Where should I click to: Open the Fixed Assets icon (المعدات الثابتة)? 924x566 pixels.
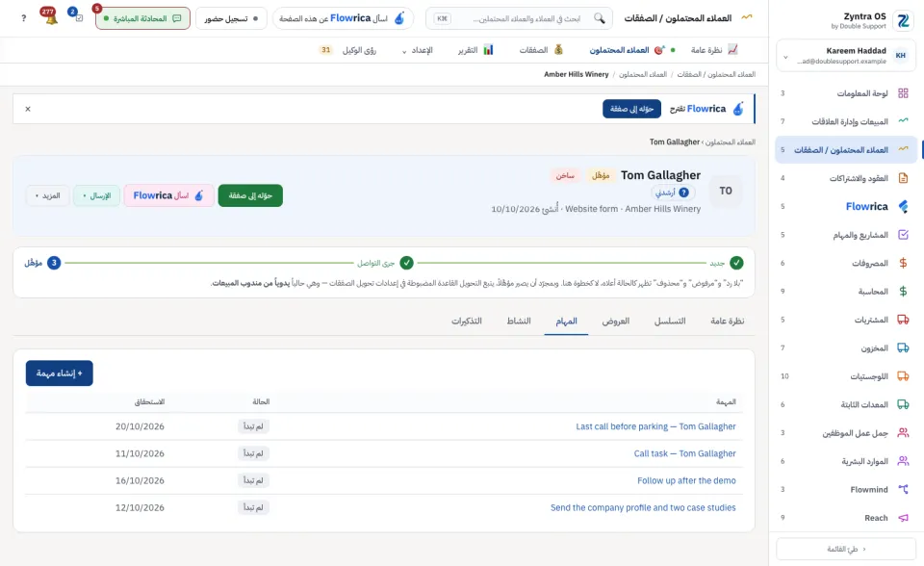coord(903,404)
